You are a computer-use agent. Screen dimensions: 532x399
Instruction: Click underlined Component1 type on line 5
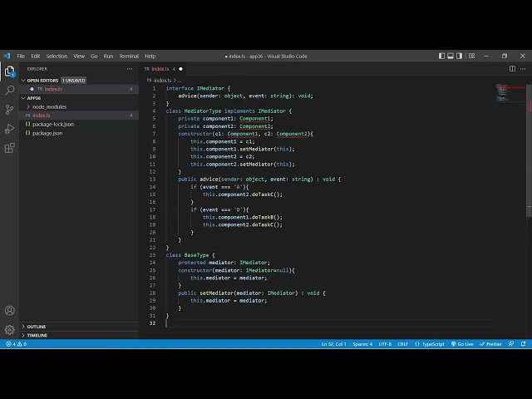254,119
